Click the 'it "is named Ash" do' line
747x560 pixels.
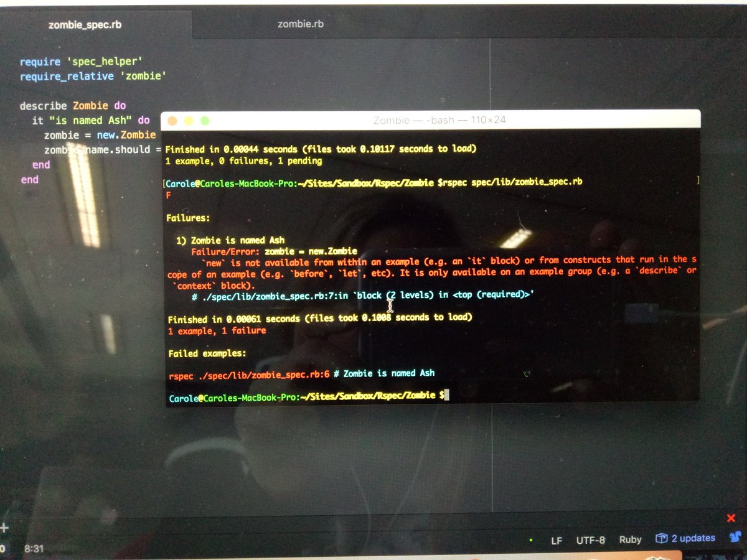pyautogui.click(x=91, y=120)
